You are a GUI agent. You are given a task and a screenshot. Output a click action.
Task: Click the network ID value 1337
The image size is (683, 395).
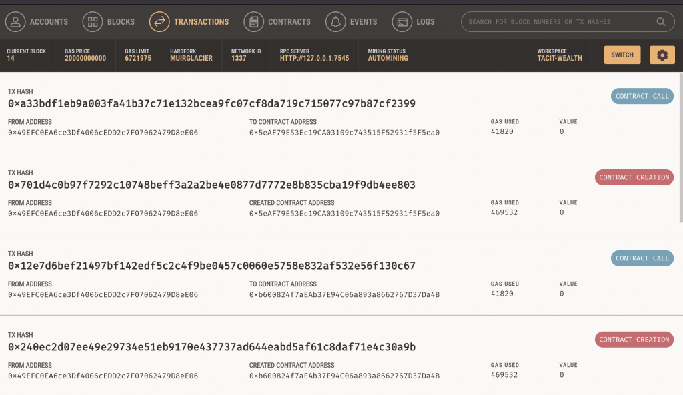(x=239, y=58)
